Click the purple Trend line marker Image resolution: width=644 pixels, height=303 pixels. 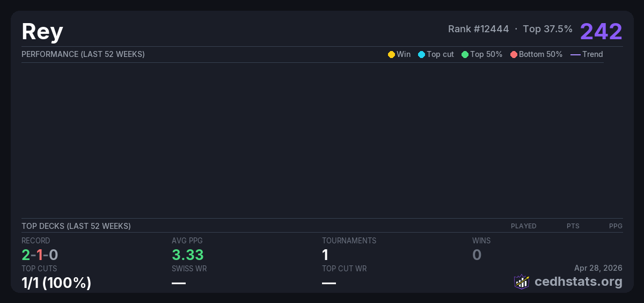pyautogui.click(x=575, y=54)
